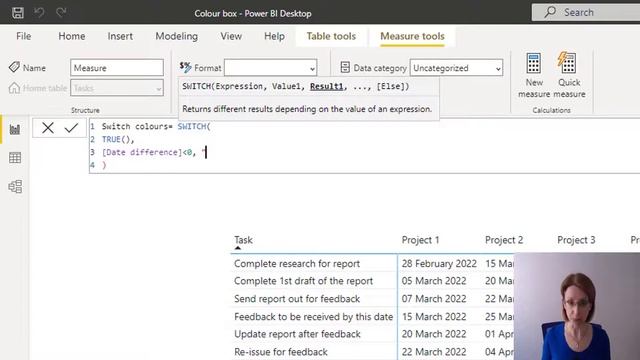Screen dimensions: 640x360
Task: Click the TRUE() text on line 2
Action: pyautogui.click(x=116, y=140)
